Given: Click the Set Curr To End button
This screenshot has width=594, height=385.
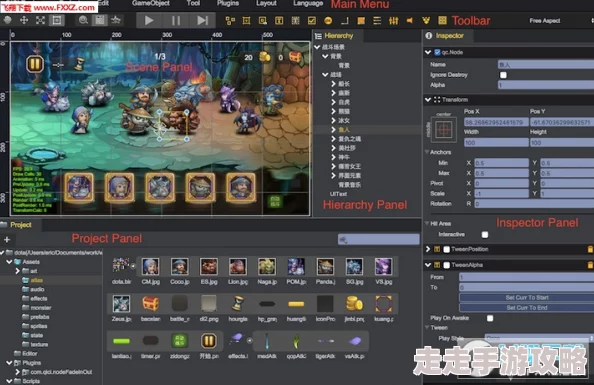Looking at the screenshot, I should tap(527, 308).
